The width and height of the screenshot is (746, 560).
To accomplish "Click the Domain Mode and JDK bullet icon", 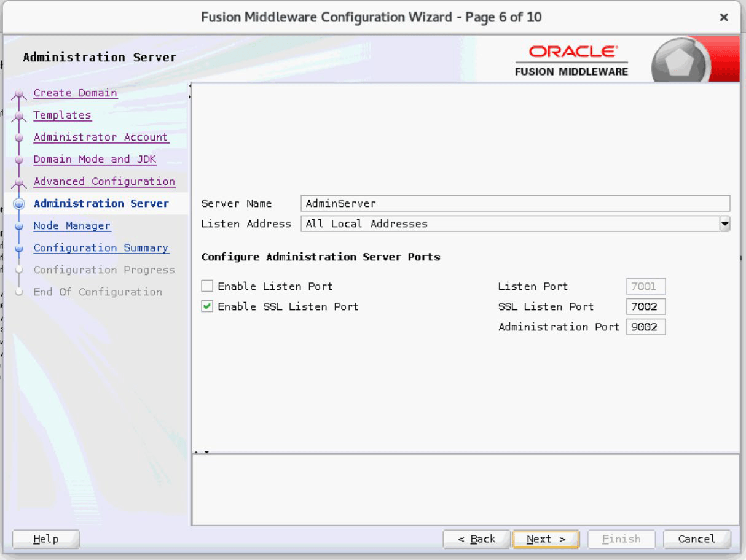I will pos(19,160).
